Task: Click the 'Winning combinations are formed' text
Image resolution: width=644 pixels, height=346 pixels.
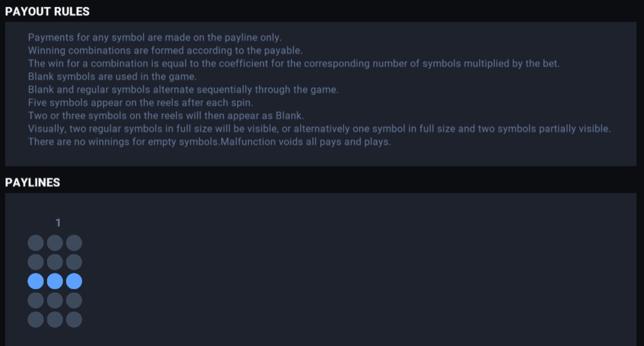Action: (x=165, y=50)
